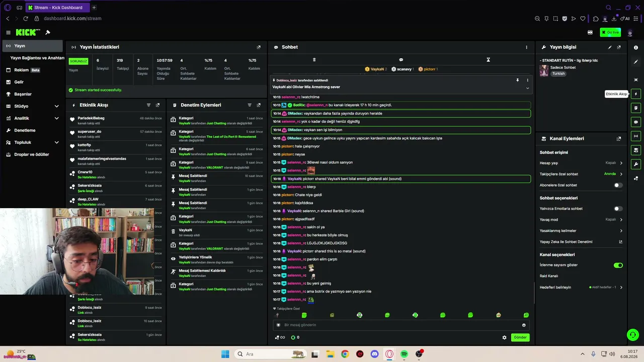Open Yapay Zeka ile Sohbet Denetimi link
This screenshot has width=644, height=362.
tap(581, 242)
